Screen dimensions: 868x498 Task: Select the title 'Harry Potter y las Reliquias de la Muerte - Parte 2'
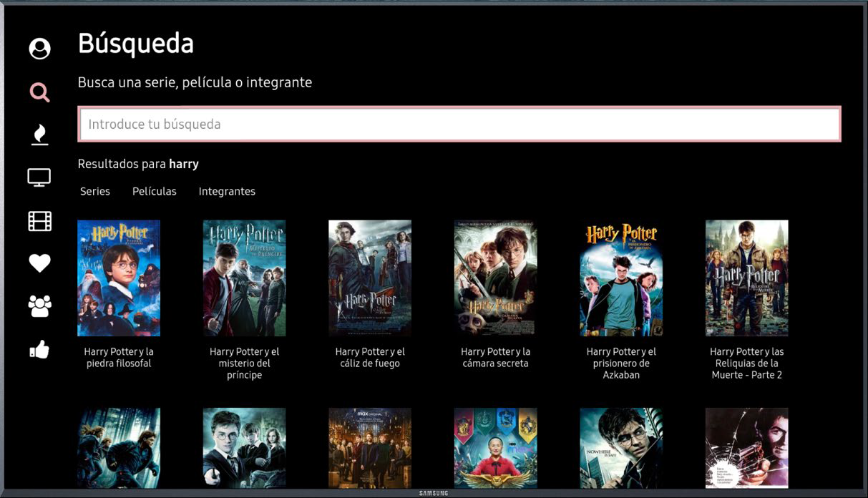[747, 363]
